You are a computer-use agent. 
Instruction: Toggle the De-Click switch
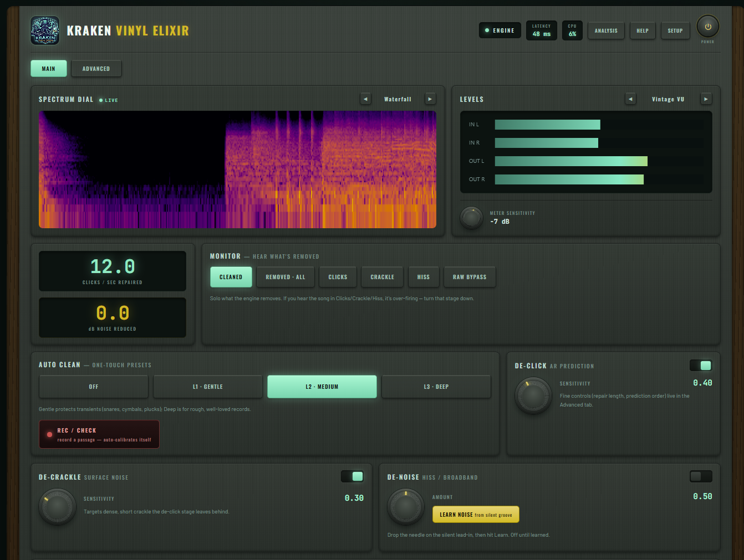click(701, 366)
